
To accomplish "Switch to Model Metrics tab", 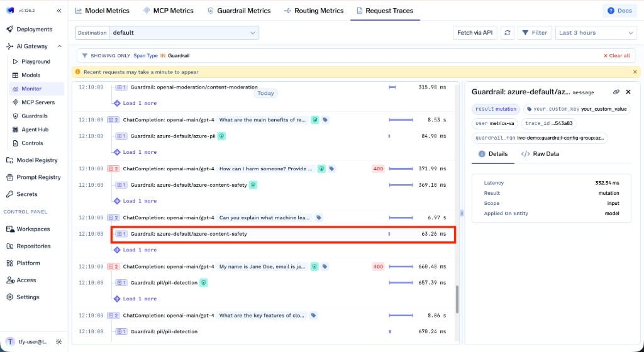I will pos(102,11).
